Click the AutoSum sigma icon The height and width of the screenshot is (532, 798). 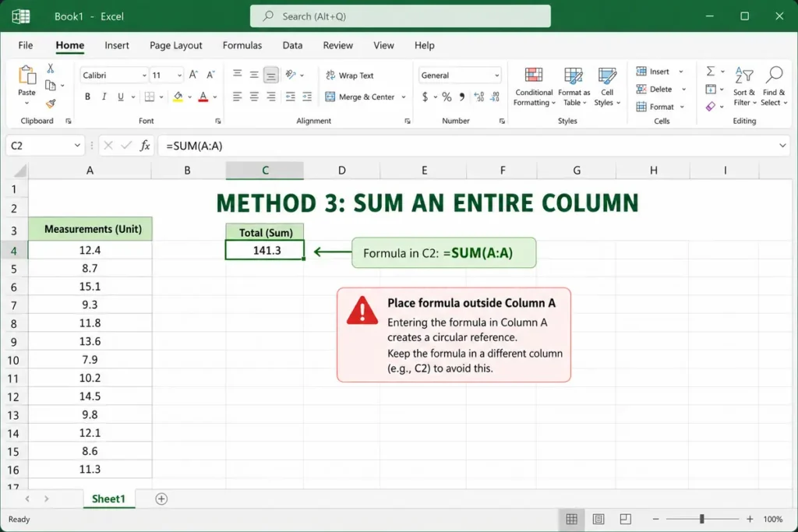pos(711,71)
